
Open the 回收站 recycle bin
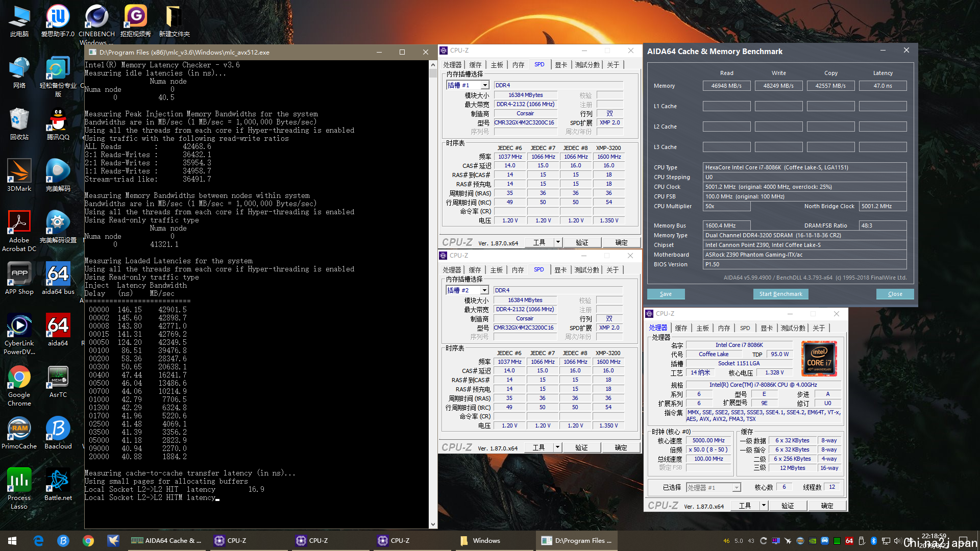19,124
